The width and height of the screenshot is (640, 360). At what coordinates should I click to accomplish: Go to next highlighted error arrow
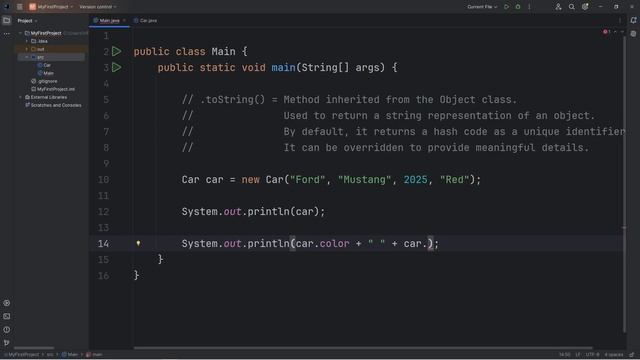point(622,32)
